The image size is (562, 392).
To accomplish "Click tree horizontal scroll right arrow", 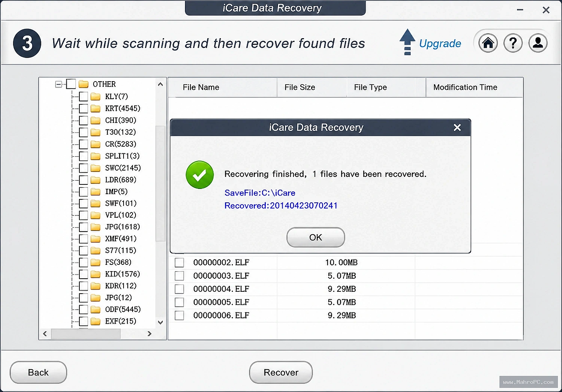I will pyautogui.click(x=149, y=334).
